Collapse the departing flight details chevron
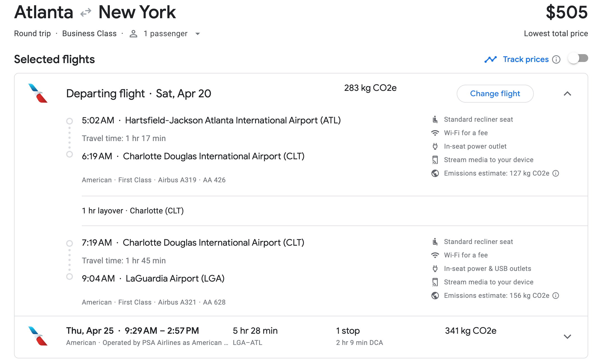The height and width of the screenshot is (364, 614). (567, 94)
